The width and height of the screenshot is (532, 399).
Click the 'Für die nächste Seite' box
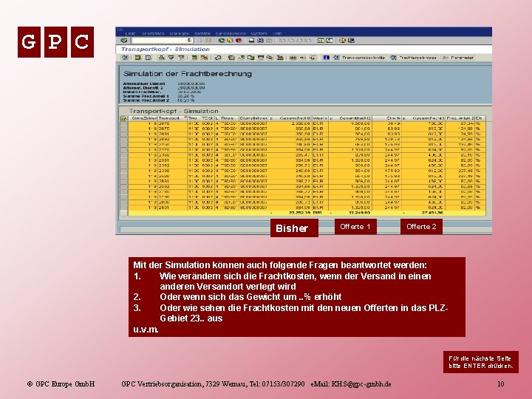(x=481, y=362)
